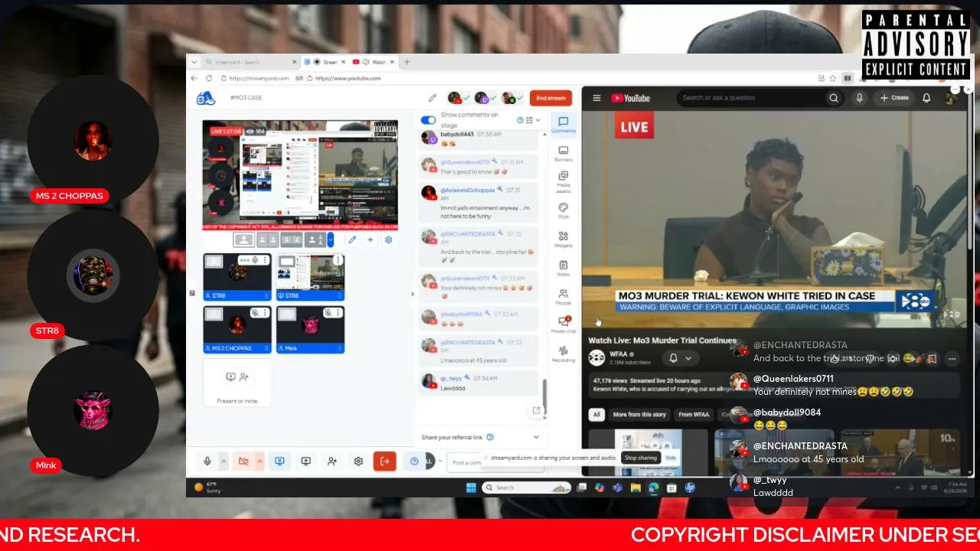This screenshot has height=551, width=980.
Task: Open the Banners panel in StreamYard sidebar
Action: 563,153
